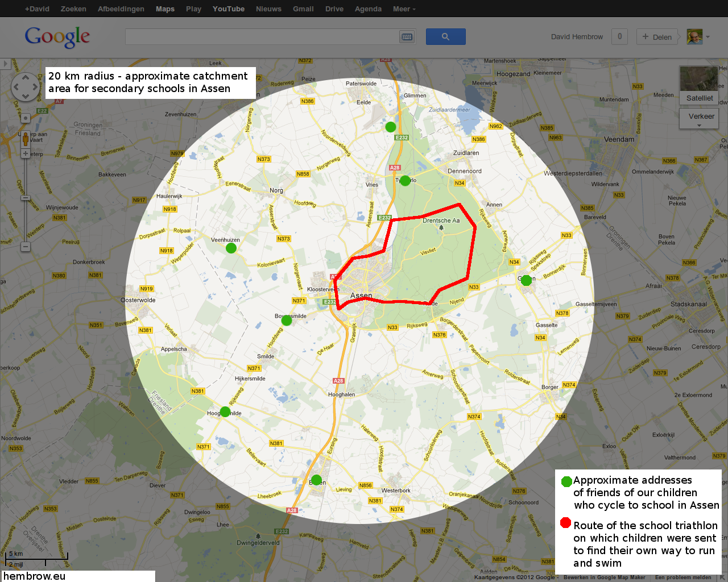Click the Drentsche Aa park label
The height and width of the screenshot is (582, 728).
click(441, 221)
